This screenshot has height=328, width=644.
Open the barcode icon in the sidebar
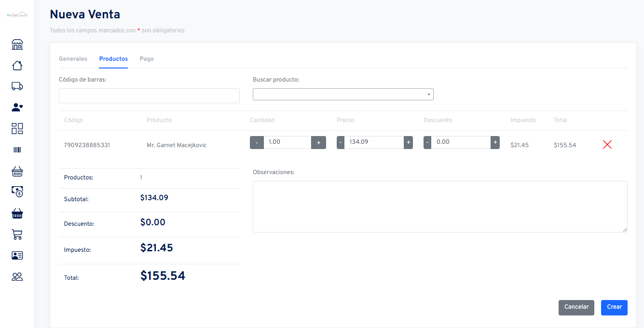click(17, 150)
